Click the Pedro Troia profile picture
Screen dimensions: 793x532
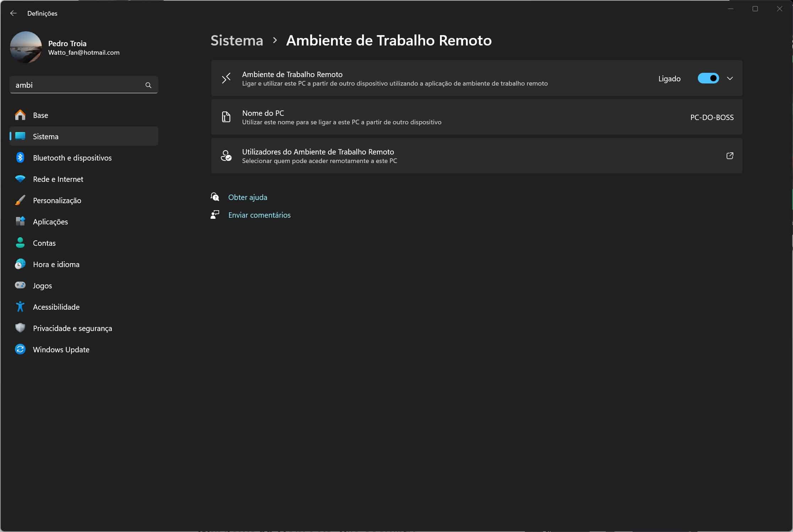tap(26, 47)
